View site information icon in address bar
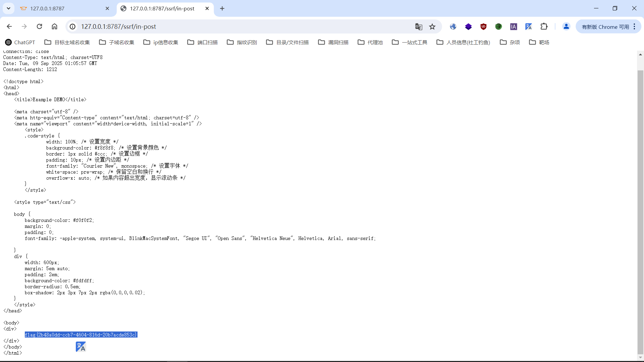The width and height of the screenshot is (644, 362). [72, 27]
